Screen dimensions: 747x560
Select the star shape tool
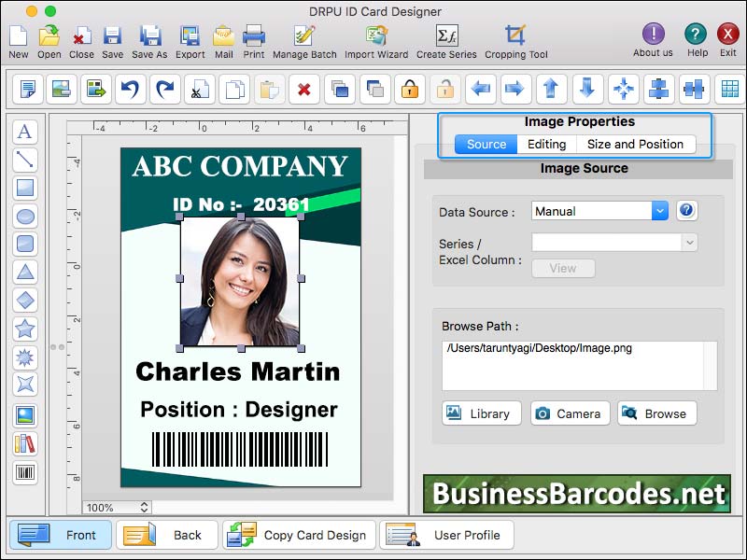(x=25, y=329)
